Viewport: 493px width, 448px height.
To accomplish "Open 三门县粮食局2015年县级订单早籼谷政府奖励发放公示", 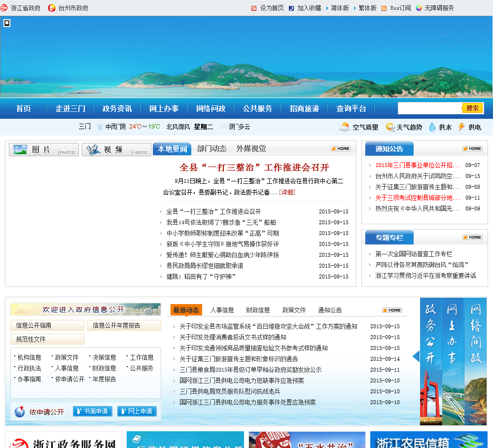I will (x=250, y=370).
